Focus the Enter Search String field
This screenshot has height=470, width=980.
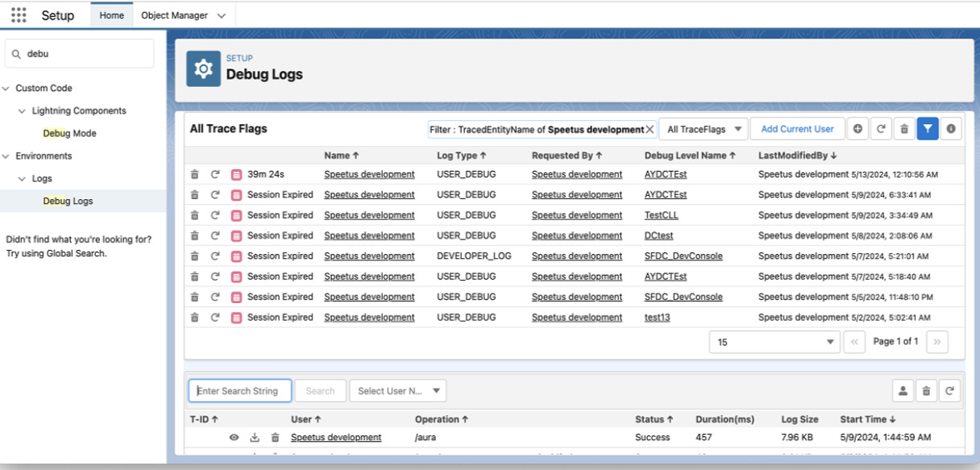click(240, 391)
